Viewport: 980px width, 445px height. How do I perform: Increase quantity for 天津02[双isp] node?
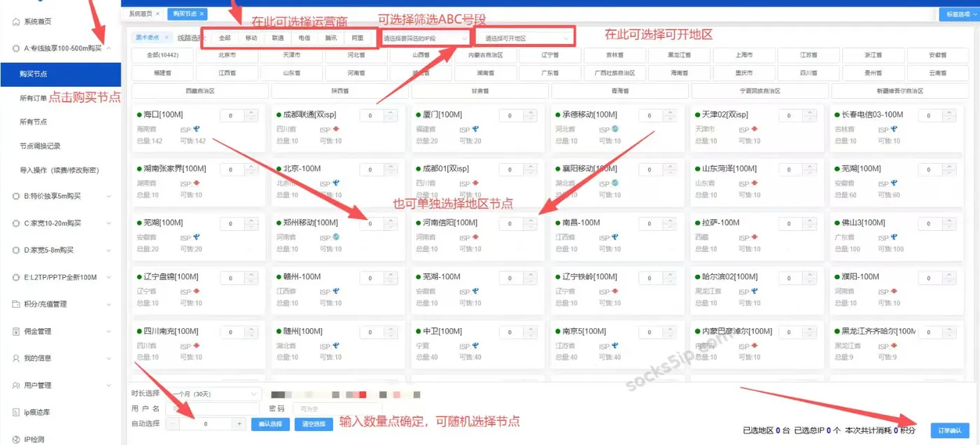point(809,113)
